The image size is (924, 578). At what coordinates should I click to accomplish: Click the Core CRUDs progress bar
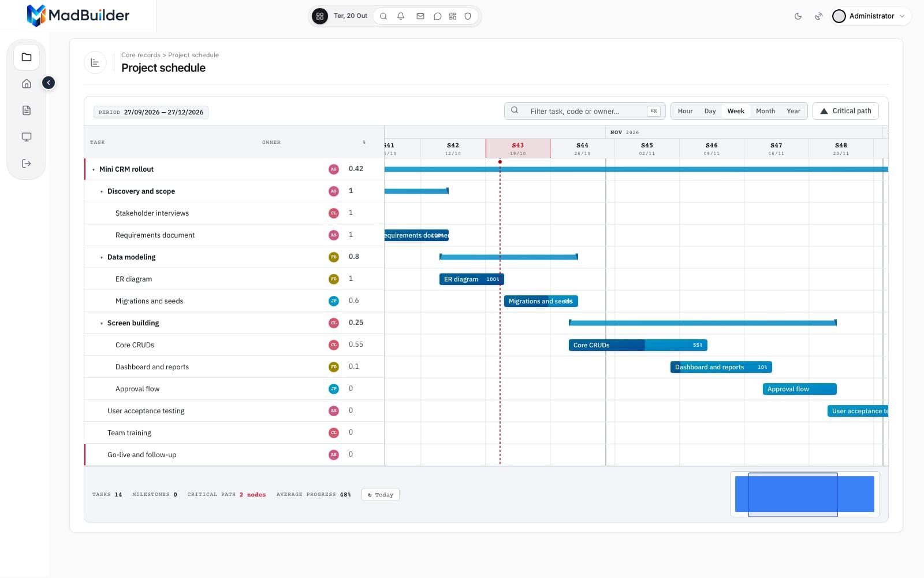coord(638,345)
